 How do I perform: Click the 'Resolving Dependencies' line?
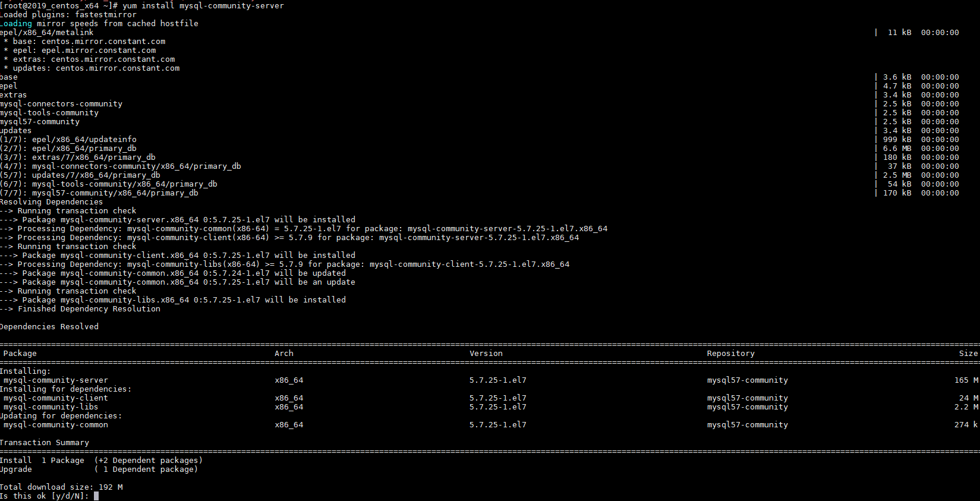51,202
